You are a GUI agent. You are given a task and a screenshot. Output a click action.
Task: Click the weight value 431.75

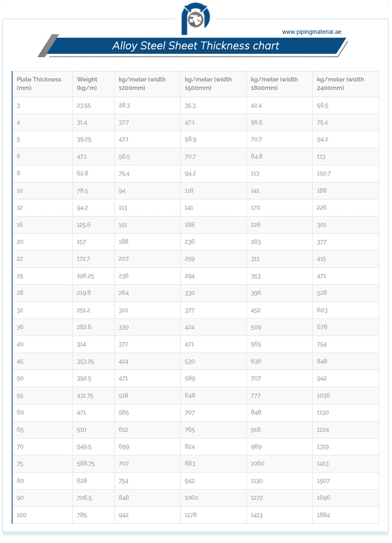pyautogui.click(x=85, y=396)
